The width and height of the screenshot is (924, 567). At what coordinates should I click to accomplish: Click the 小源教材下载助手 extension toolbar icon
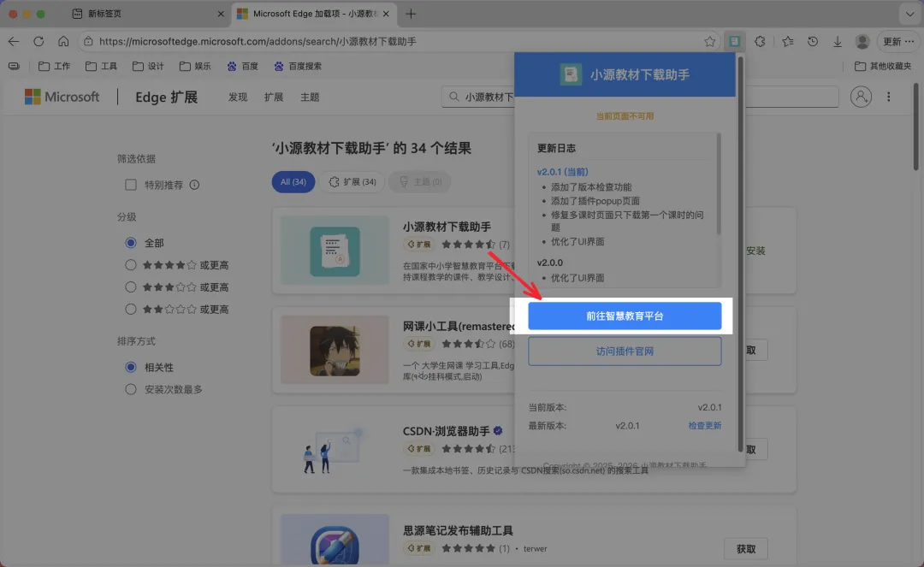tap(734, 41)
